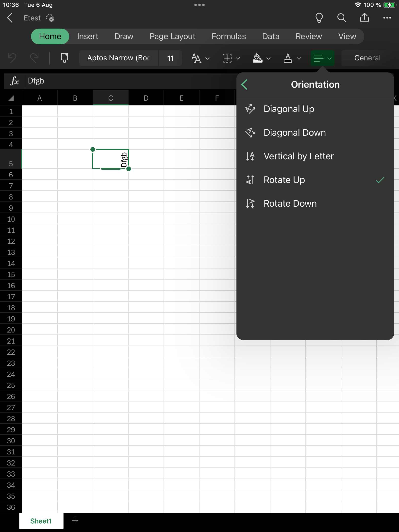The height and width of the screenshot is (532, 399).
Task: Switch to the Review tab
Action: point(309,36)
